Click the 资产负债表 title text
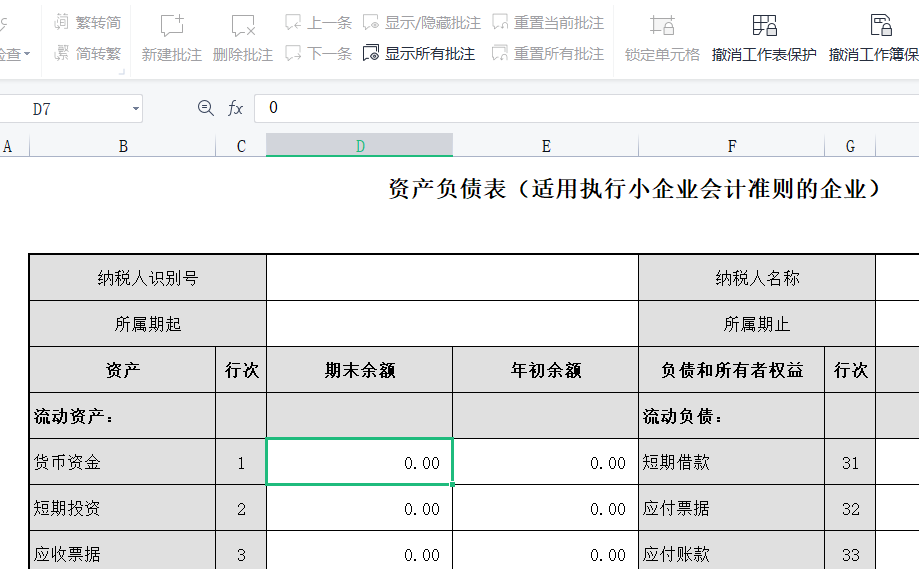This screenshot has width=919, height=569. 634,189
